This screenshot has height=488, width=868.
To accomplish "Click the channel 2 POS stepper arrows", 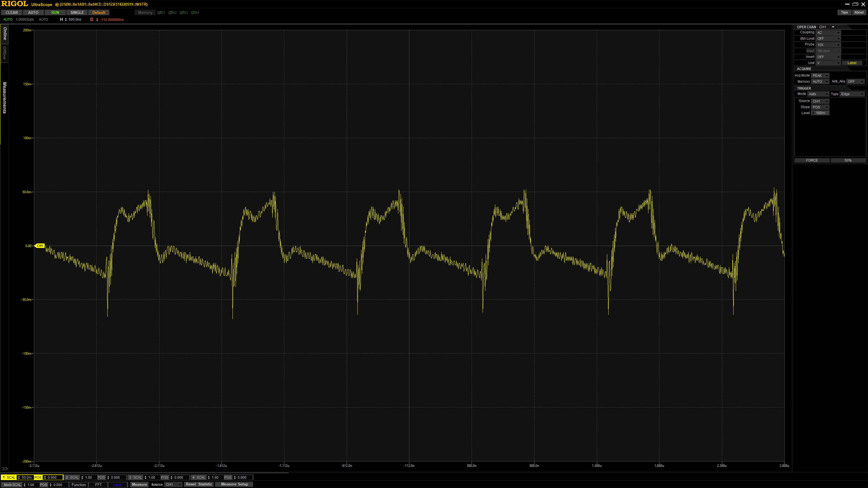I will click(x=108, y=477).
